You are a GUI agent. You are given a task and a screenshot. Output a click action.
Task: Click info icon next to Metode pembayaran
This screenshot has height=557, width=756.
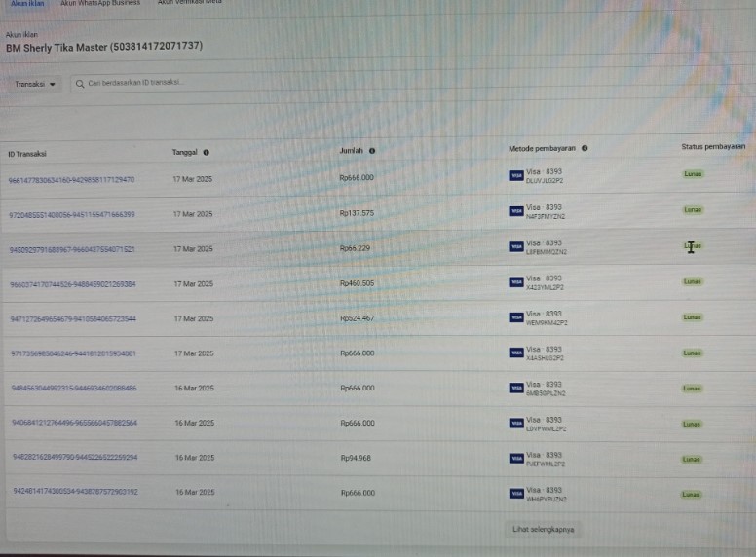[x=585, y=148]
